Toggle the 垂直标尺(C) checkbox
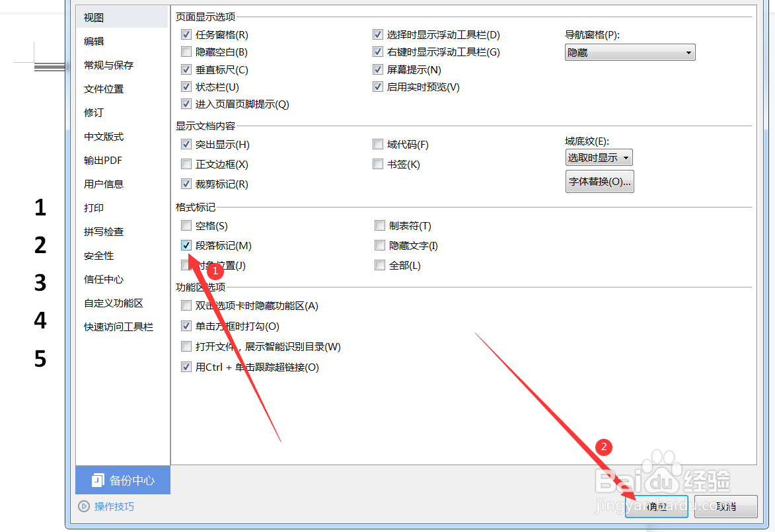Viewport: 775px width, 532px height. tap(186, 69)
